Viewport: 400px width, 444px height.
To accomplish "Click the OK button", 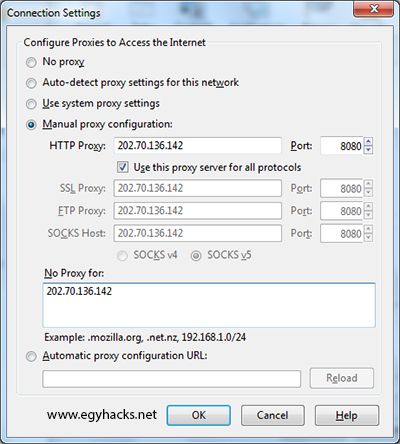I will tap(199, 415).
